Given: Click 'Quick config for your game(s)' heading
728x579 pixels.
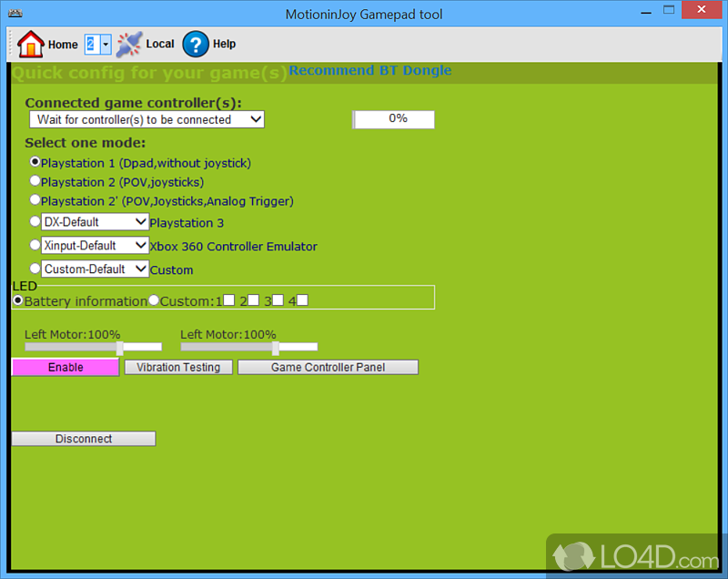Looking at the screenshot, I should (149, 73).
